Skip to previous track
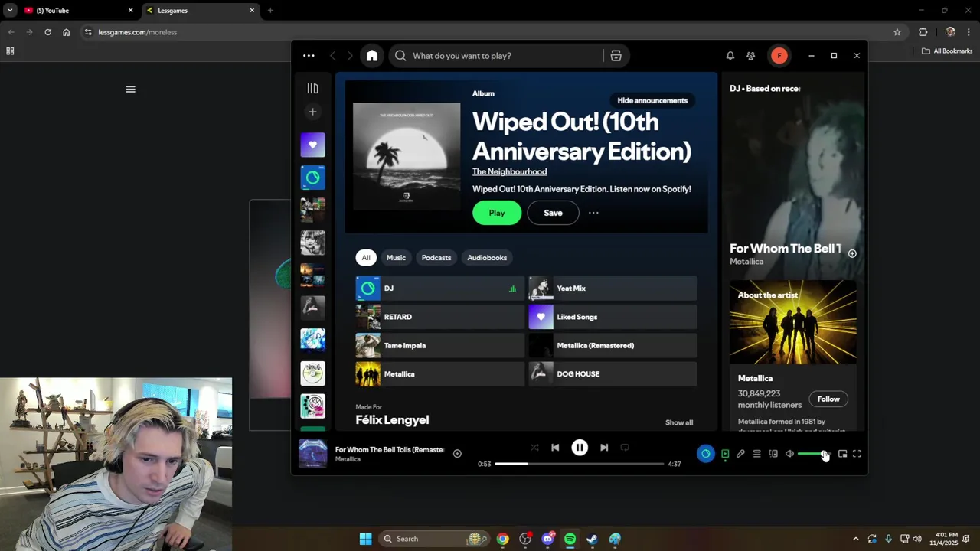Image resolution: width=980 pixels, height=551 pixels. pyautogui.click(x=555, y=448)
